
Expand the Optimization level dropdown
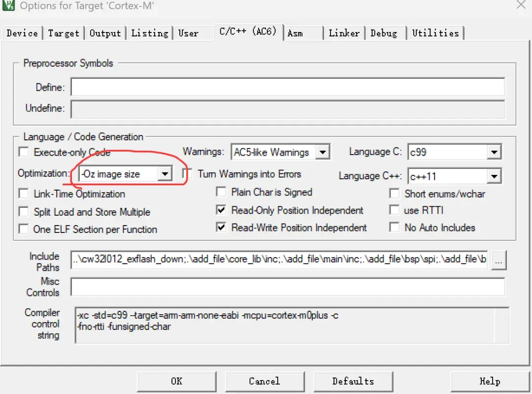point(165,174)
